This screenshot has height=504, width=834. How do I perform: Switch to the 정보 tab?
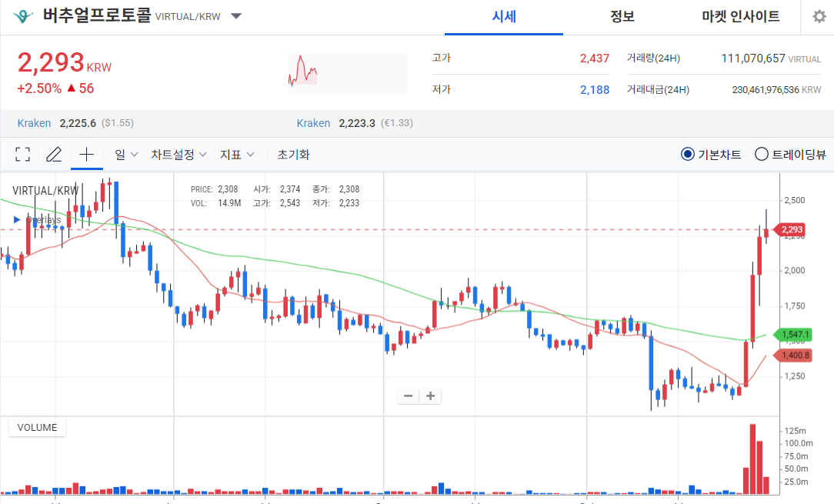tap(622, 17)
